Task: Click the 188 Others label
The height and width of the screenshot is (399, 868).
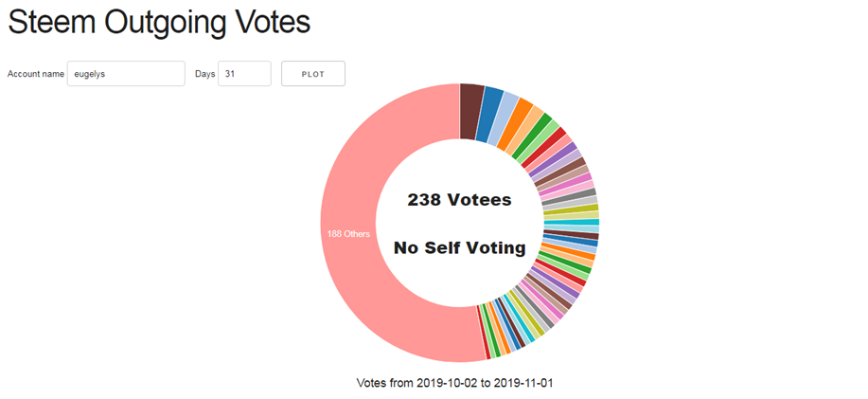Action: click(x=348, y=234)
